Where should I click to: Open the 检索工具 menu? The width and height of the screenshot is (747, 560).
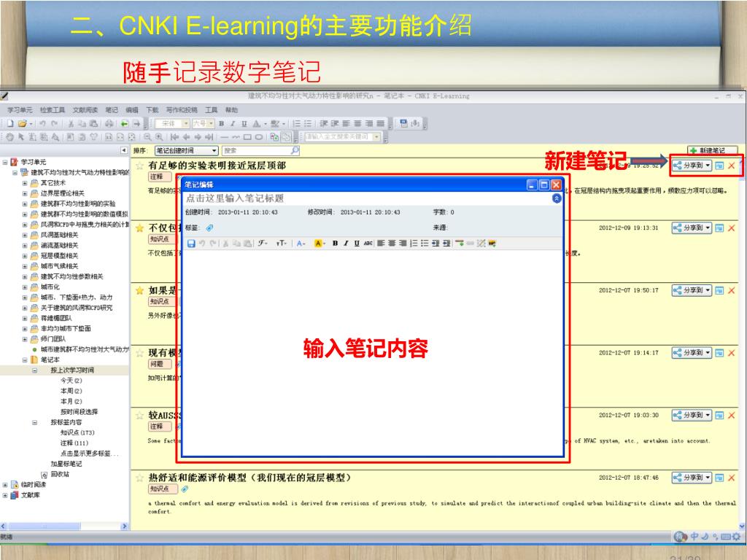pyautogui.click(x=53, y=110)
